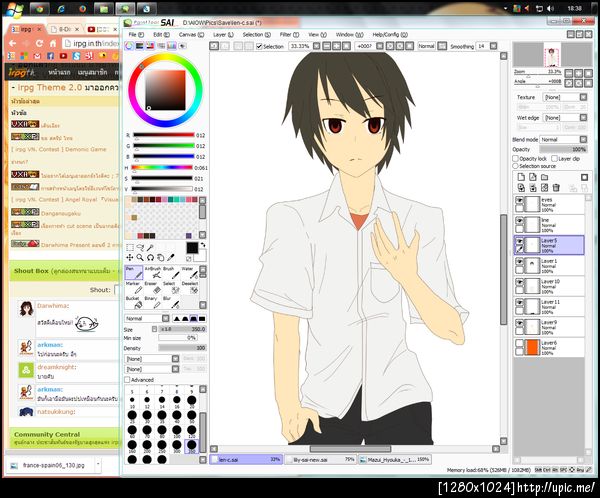
Task: Open the Edit menu
Action: pyautogui.click(x=161, y=34)
